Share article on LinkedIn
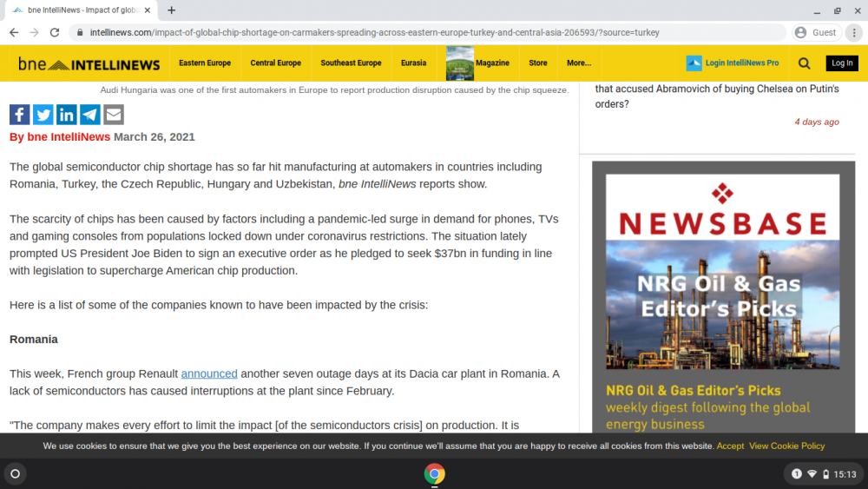This screenshot has height=489, width=868. [67, 115]
